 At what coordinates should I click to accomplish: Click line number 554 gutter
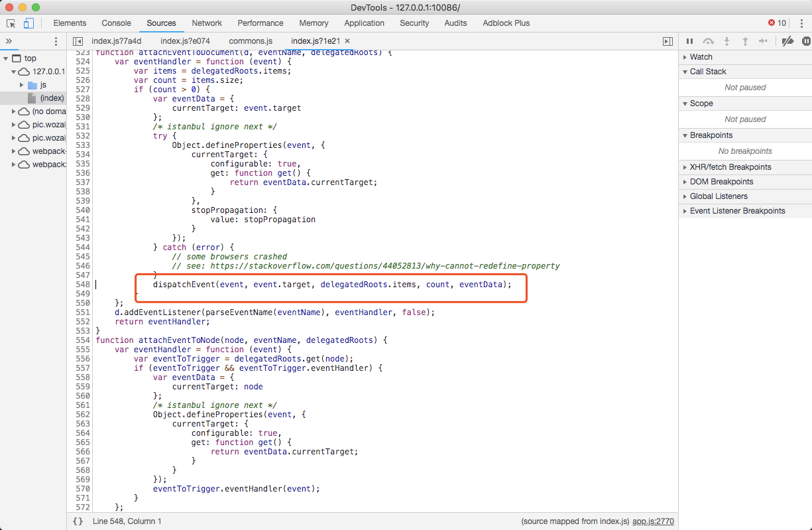(x=82, y=340)
